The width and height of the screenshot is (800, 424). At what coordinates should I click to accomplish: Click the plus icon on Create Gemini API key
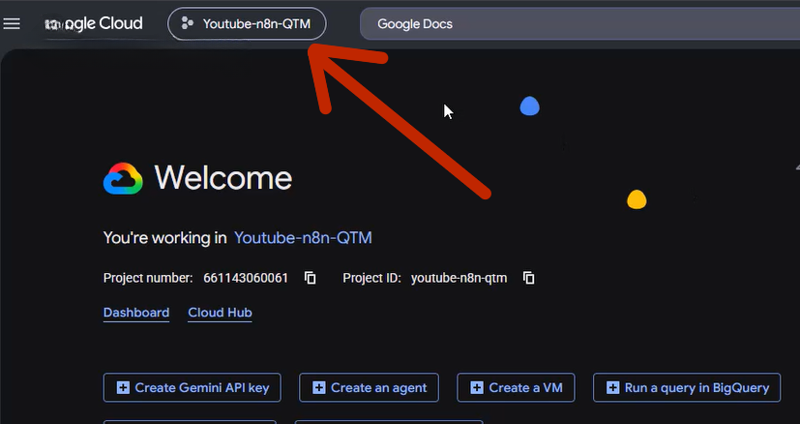coord(123,388)
